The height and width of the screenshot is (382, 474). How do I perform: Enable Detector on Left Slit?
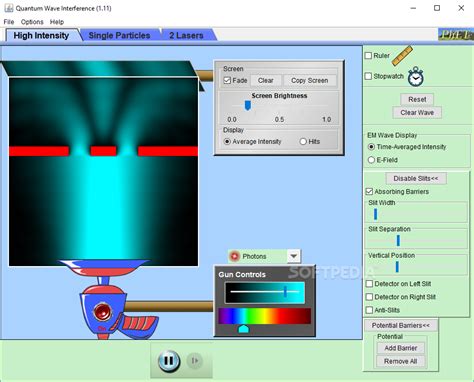(x=369, y=284)
